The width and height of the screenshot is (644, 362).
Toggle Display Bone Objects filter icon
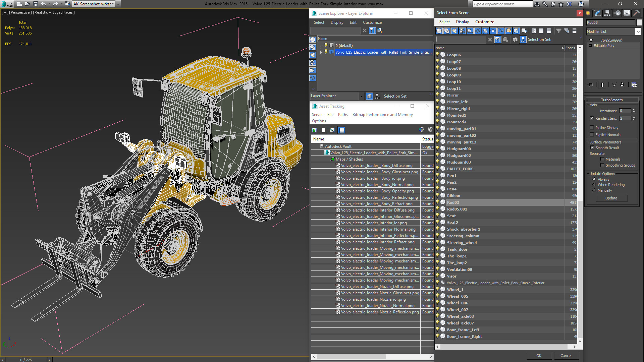(x=501, y=31)
